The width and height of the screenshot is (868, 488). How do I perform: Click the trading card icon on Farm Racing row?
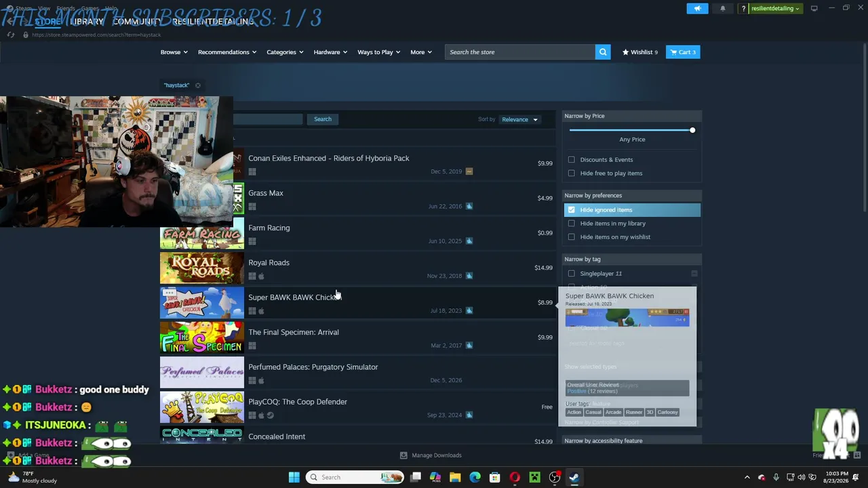tap(469, 241)
